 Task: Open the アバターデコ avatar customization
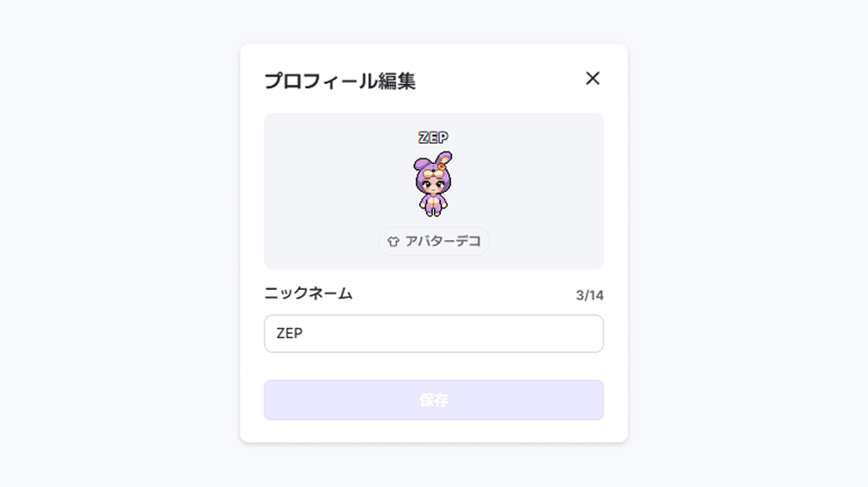tap(434, 242)
